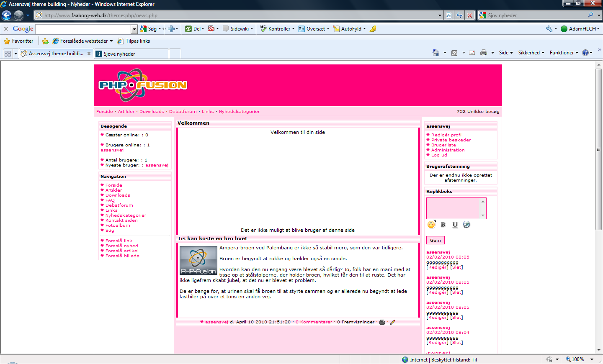Click Artikler in the top navigation bar
603x364 pixels.
point(126,112)
